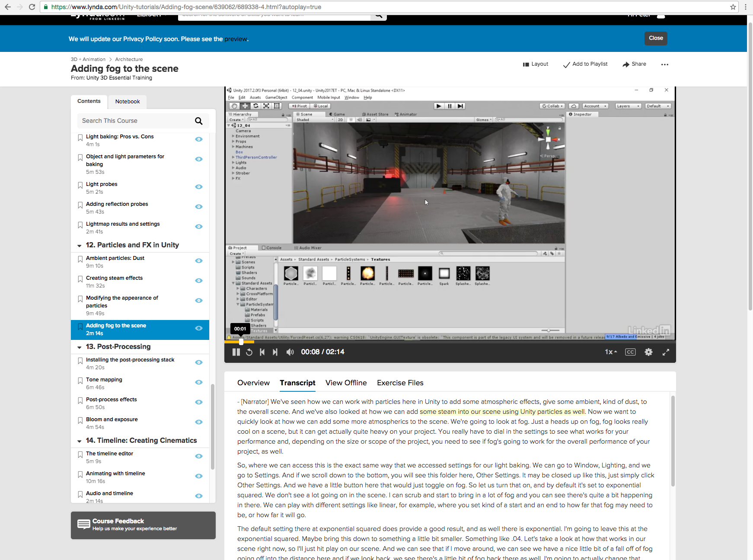Screen dimensions: 753x560
Task: Select the Contents tab
Action: (x=89, y=101)
